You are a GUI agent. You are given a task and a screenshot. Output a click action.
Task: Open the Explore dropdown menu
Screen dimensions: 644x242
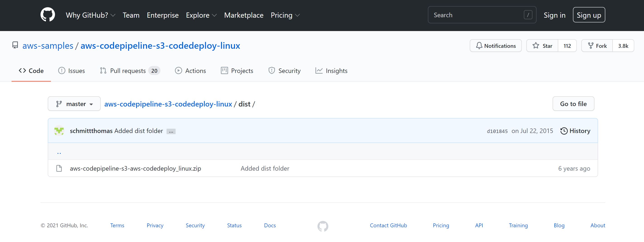(x=201, y=15)
